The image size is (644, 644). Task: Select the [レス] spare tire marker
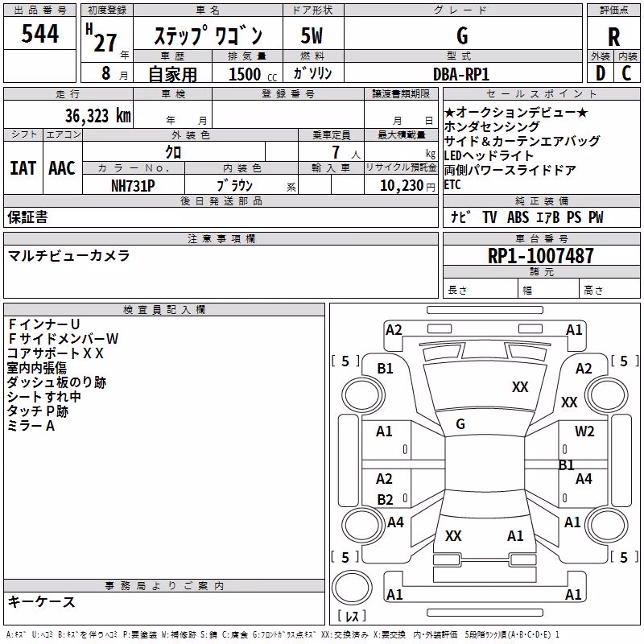352,615
